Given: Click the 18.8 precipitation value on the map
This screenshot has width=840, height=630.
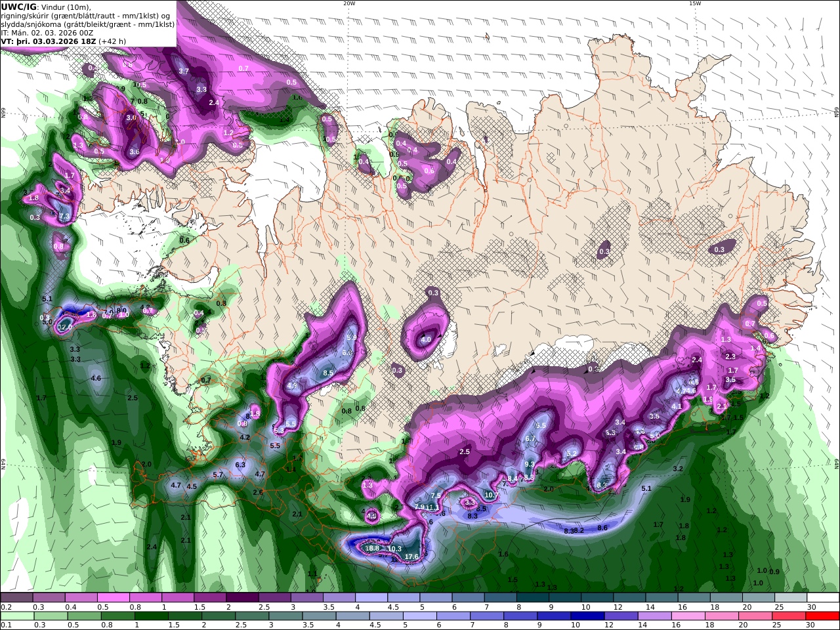Looking at the screenshot, I should 372,549.
